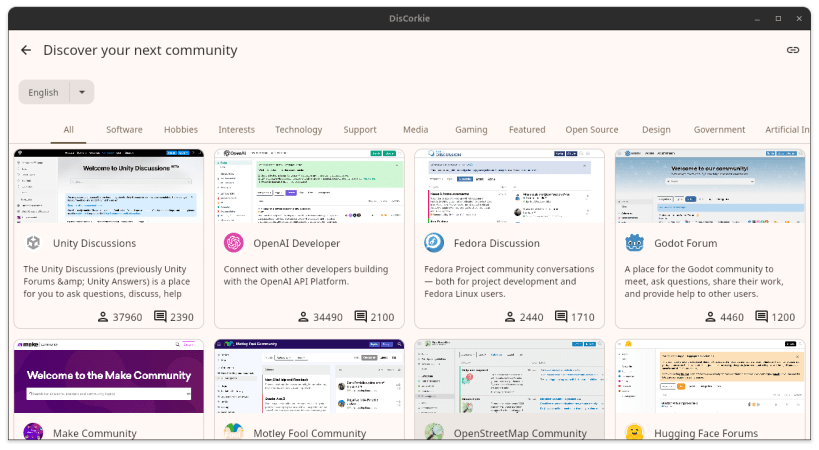819x450 pixels.
Task: Click the Unity Discussions title
Action: (x=95, y=243)
